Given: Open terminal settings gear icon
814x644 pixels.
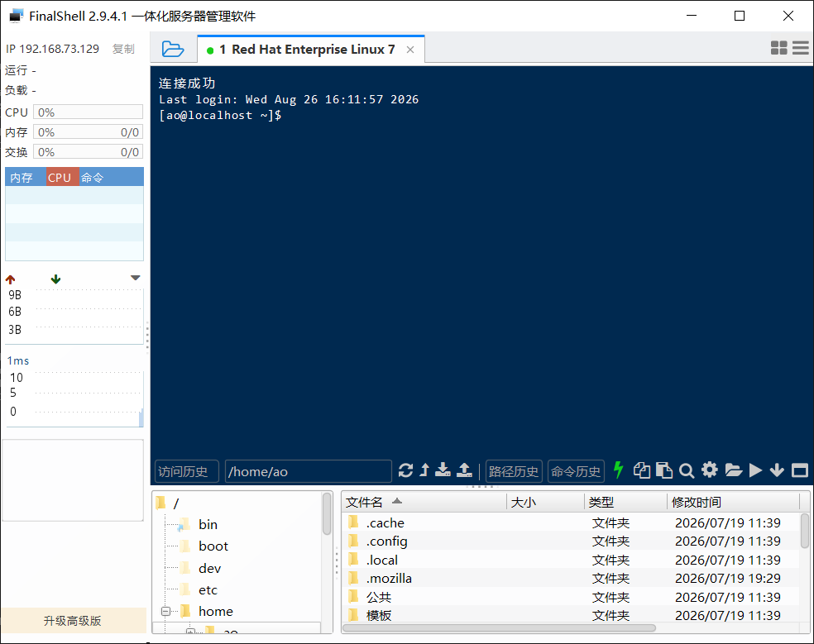Looking at the screenshot, I should [710, 470].
